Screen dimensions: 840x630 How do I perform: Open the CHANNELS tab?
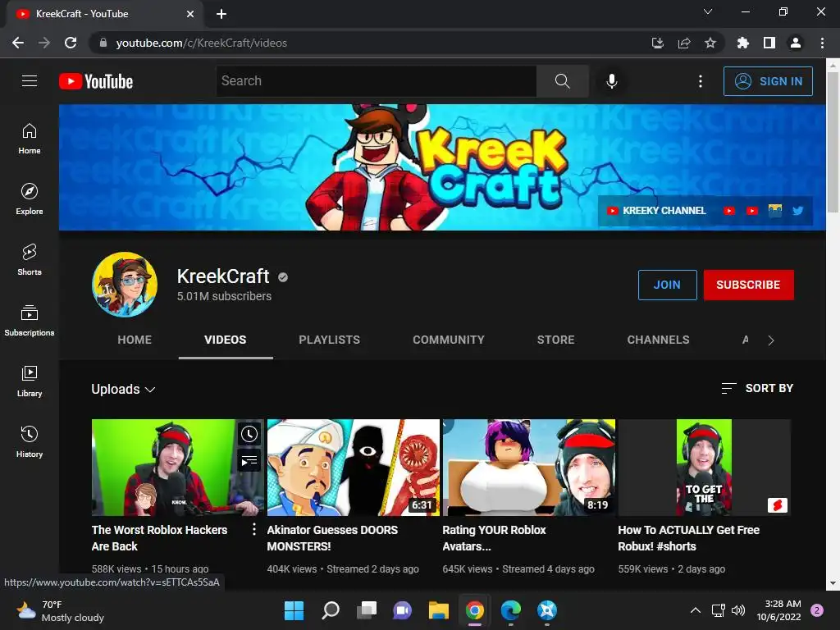coord(659,340)
